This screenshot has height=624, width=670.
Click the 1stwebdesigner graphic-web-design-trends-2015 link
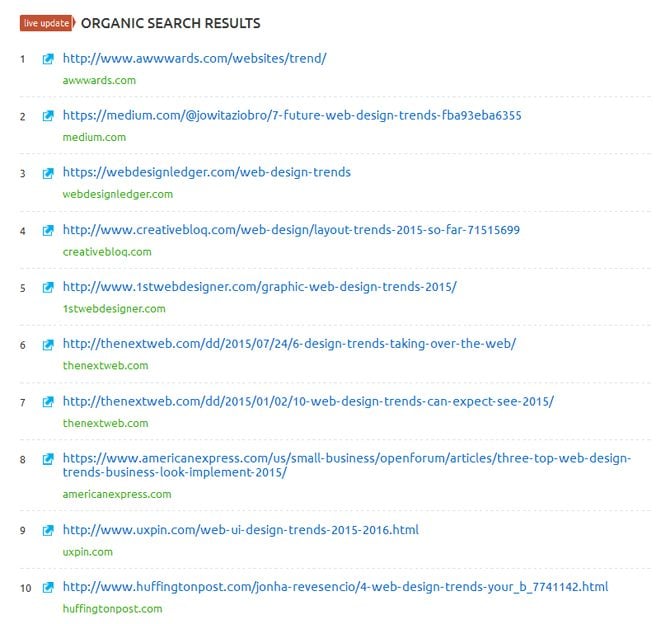tap(259, 288)
